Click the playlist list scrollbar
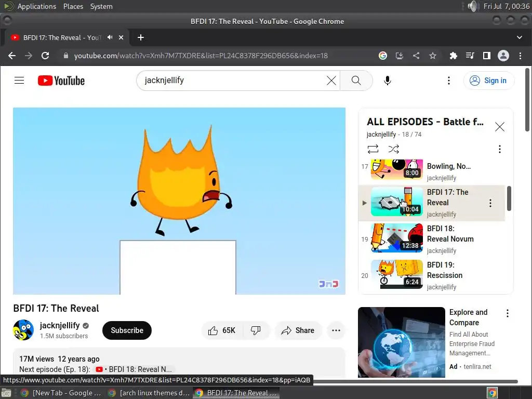This screenshot has width=532, height=399. coord(509,198)
